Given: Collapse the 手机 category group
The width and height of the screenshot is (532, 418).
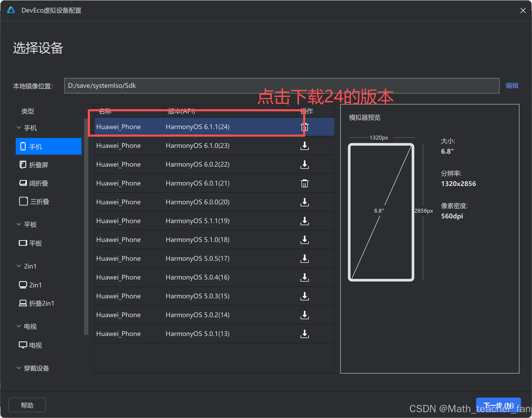Looking at the screenshot, I should 19,127.
